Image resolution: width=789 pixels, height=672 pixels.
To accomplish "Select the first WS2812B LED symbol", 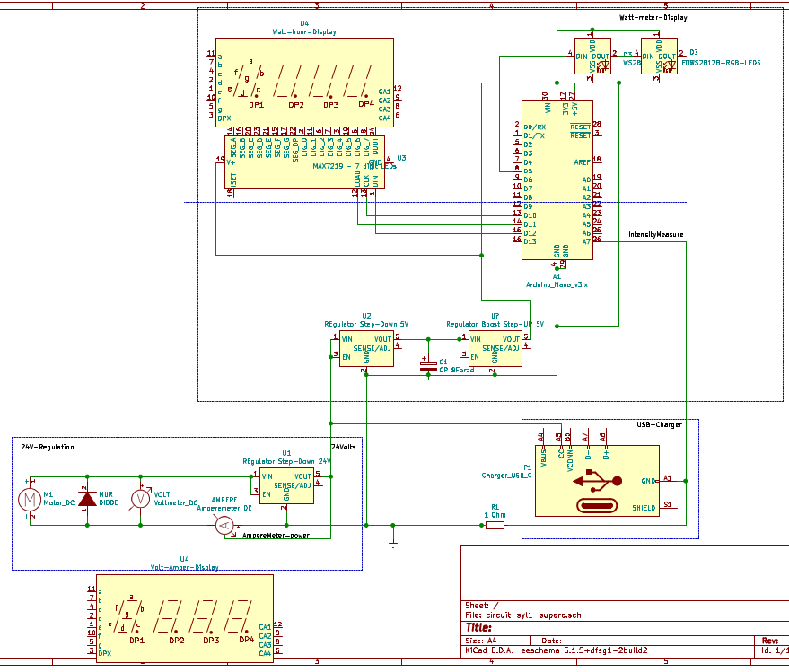I will coord(592,57).
